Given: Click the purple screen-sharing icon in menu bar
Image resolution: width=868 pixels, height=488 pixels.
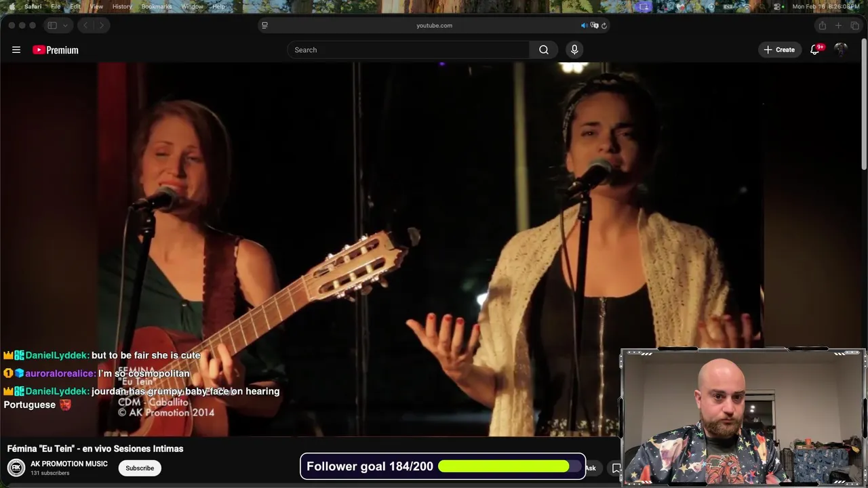Looking at the screenshot, I should [644, 6].
